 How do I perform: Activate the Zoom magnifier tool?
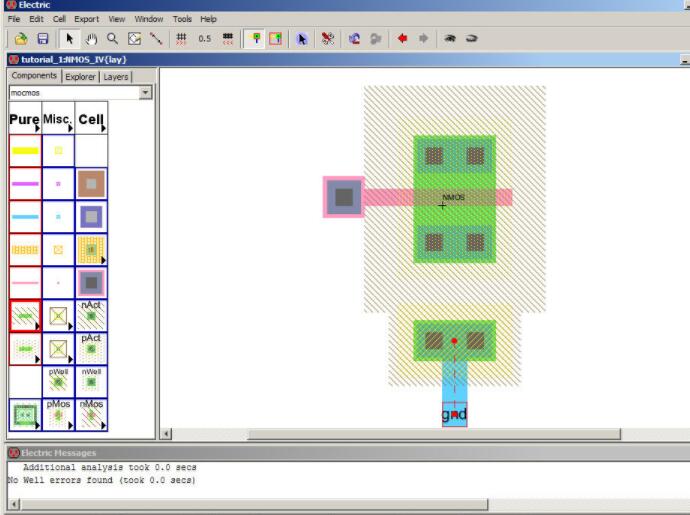tap(113, 38)
